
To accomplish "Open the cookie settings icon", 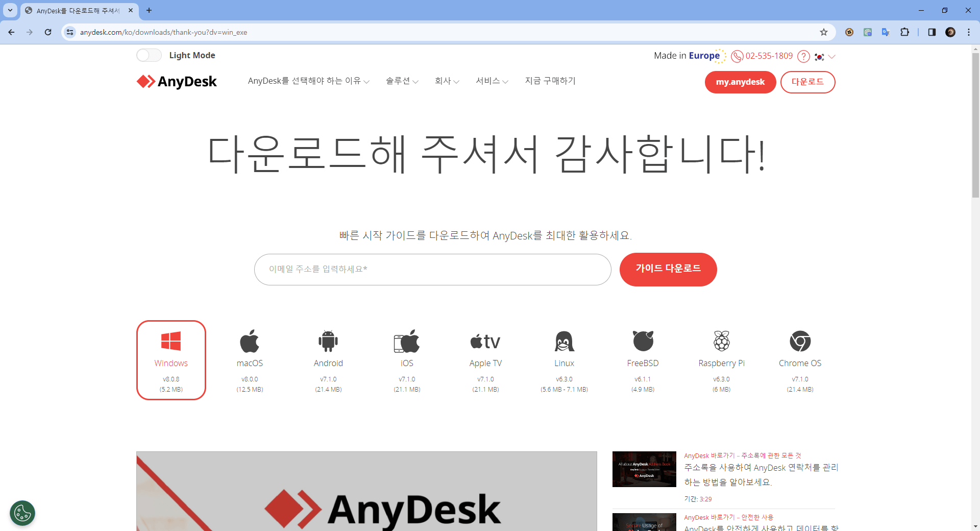I will click(22, 513).
